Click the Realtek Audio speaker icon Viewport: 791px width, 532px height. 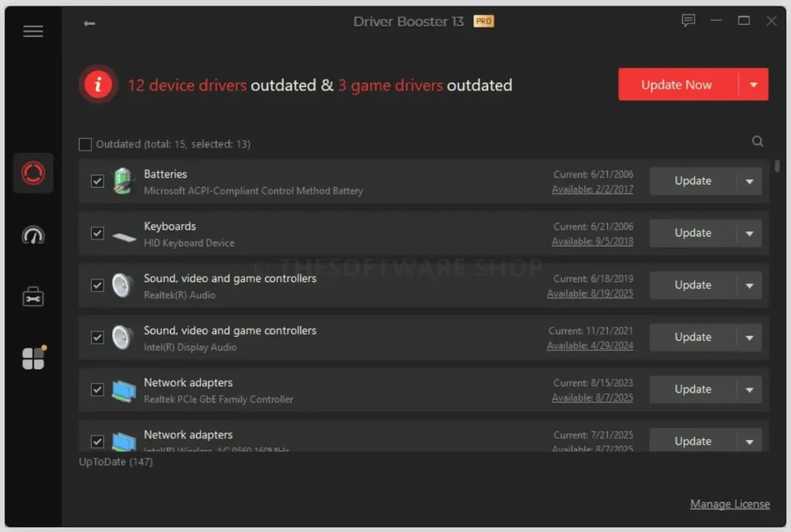tap(122, 286)
